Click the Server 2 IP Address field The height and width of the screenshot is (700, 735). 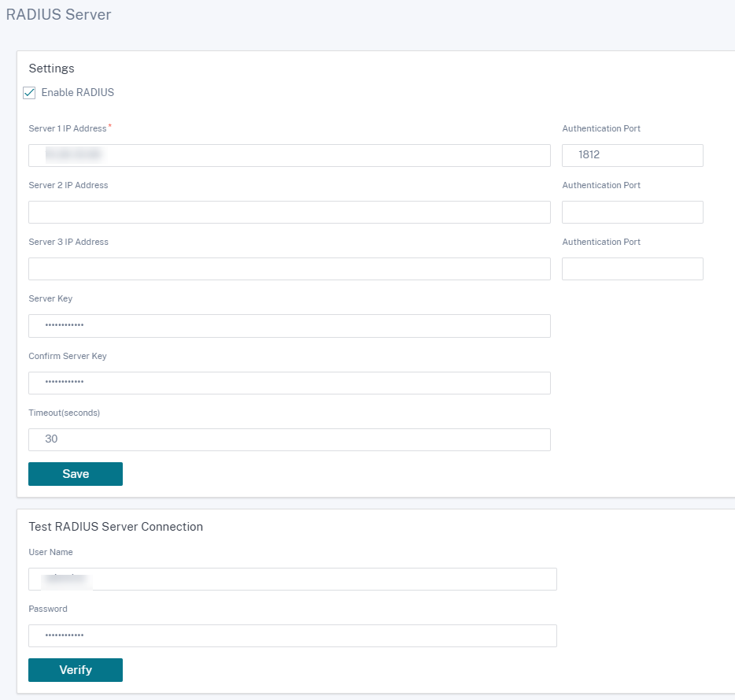tap(290, 212)
